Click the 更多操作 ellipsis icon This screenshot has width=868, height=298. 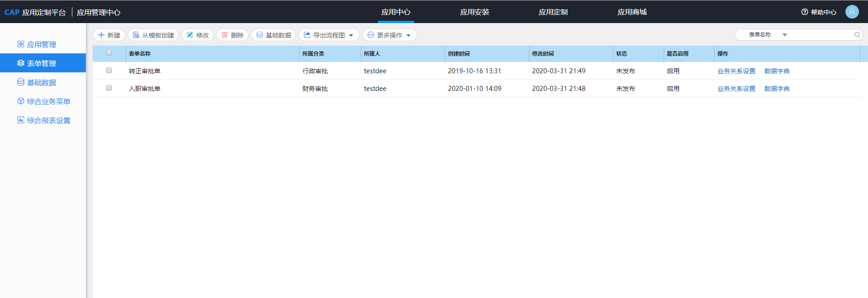(371, 35)
